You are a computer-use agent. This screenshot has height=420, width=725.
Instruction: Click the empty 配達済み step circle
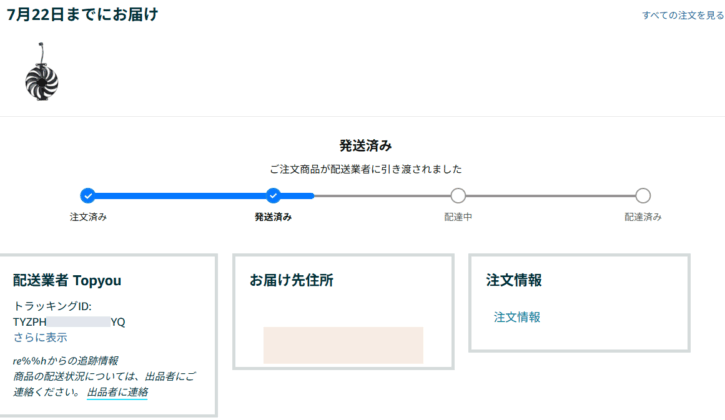point(643,196)
